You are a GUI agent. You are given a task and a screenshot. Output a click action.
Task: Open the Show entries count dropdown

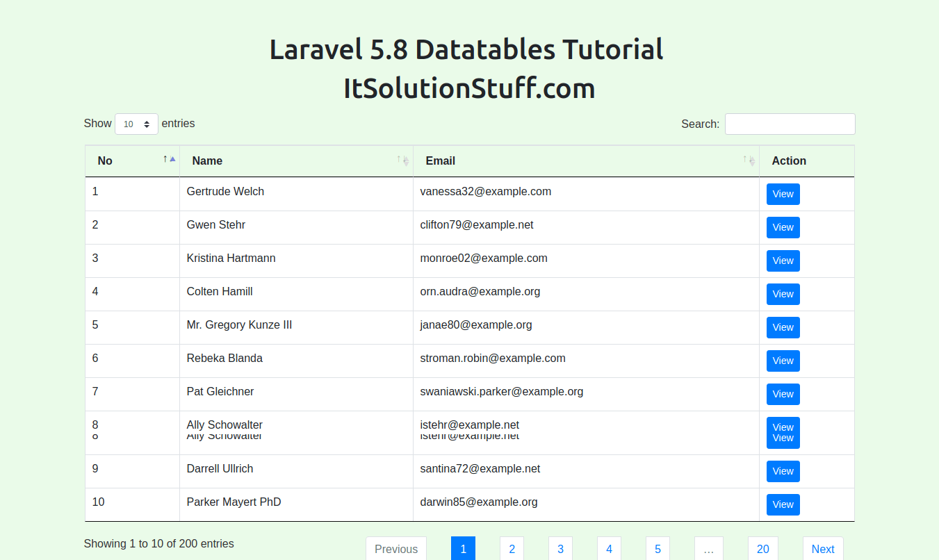coord(136,124)
